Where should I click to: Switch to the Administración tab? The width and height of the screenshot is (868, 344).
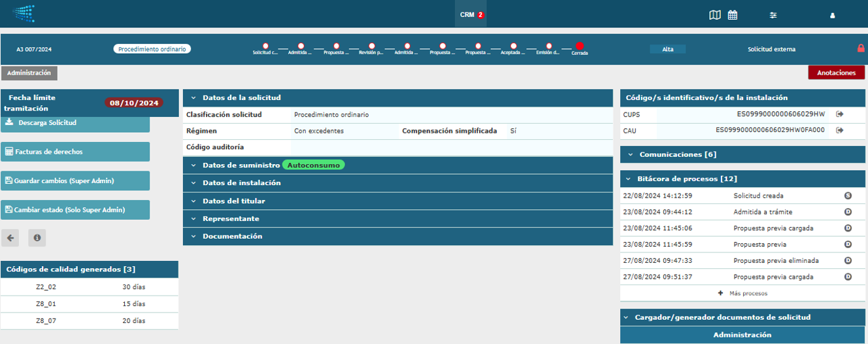[x=29, y=73]
